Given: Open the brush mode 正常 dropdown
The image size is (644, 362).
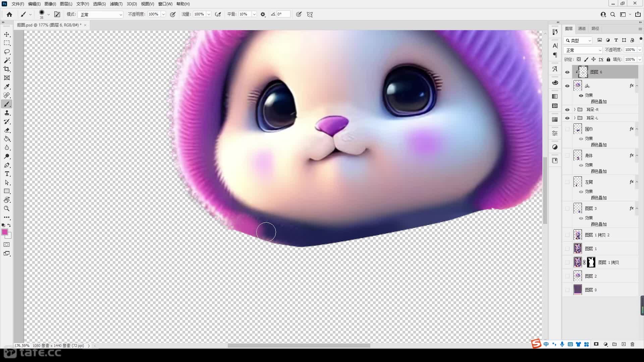Looking at the screenshot, I should click(101, 14).
